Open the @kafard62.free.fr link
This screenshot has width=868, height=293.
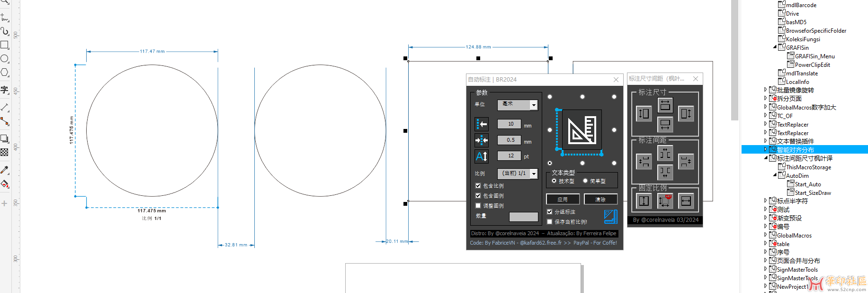click(x=540, y=243)
